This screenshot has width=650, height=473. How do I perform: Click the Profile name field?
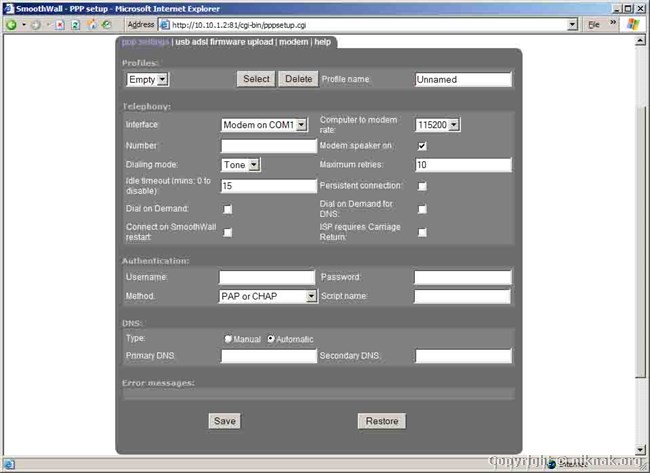463,79
